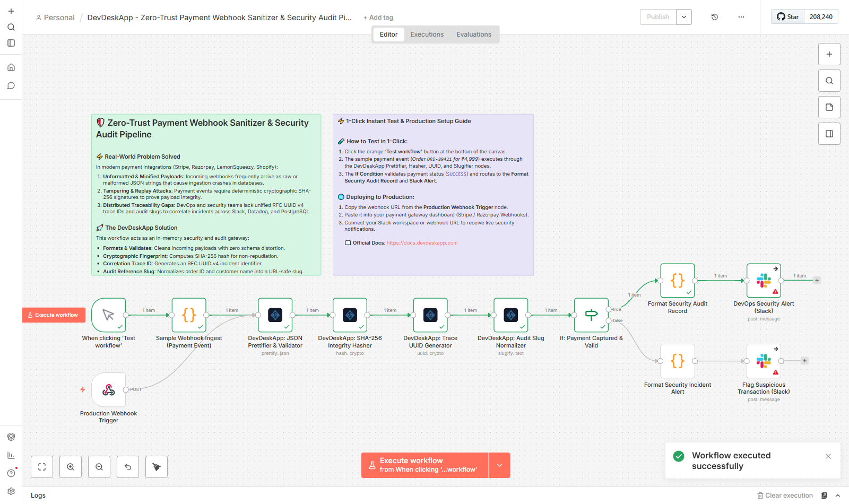Click the large Execute workflow button
849x504 pixels.
pos(425,465)
